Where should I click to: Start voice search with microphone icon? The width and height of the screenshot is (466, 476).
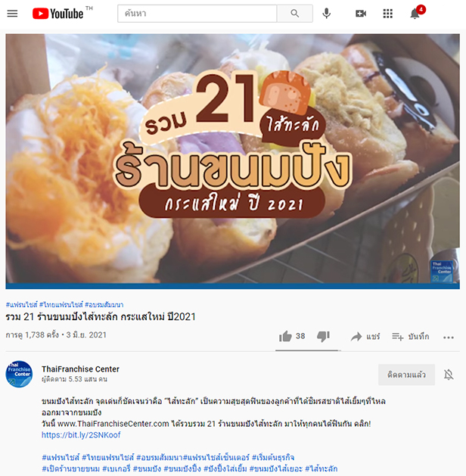(x=327, y=14)
